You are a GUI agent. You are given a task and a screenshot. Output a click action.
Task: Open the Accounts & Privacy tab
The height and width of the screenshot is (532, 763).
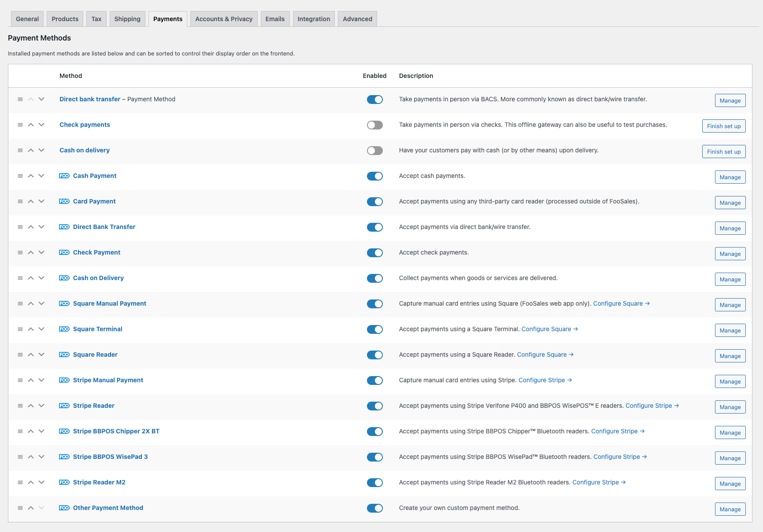tap(224, 19)
